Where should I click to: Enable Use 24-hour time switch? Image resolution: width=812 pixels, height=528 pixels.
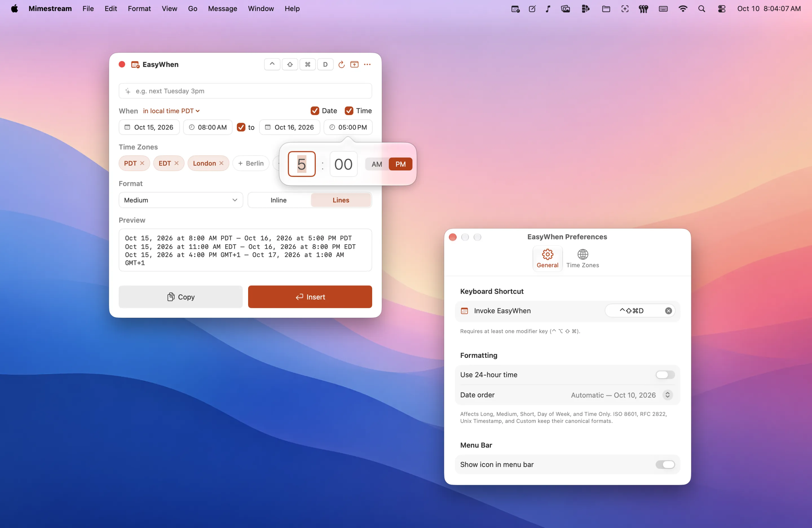tap(665, 375)
